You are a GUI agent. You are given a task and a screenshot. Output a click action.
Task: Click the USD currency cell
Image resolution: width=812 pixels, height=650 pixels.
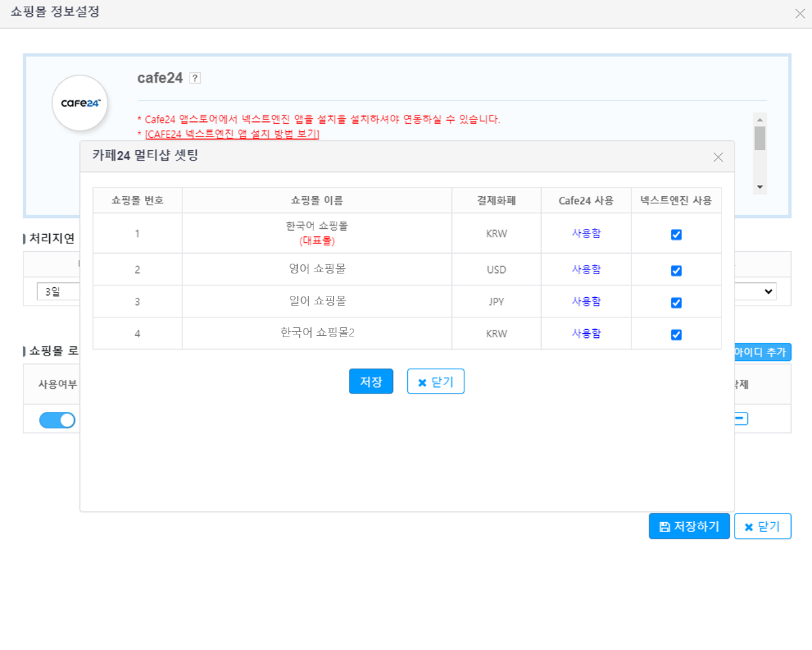click(x=497, y=270)
